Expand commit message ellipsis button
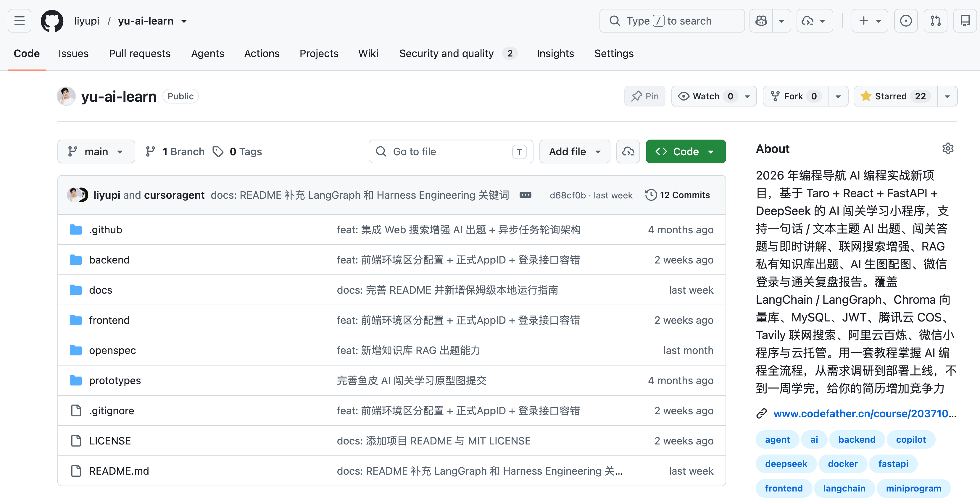The image size is (980, 498). tap(526, 195)
